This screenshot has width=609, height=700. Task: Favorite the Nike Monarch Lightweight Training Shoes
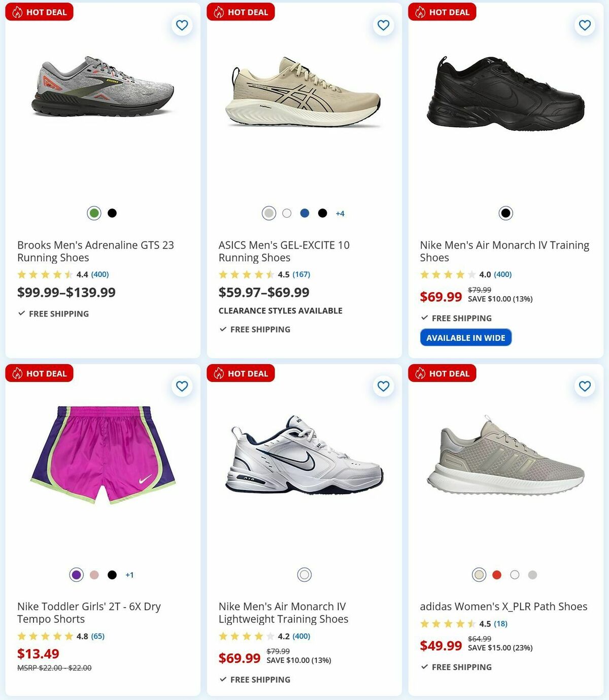(x=383, y=386)
